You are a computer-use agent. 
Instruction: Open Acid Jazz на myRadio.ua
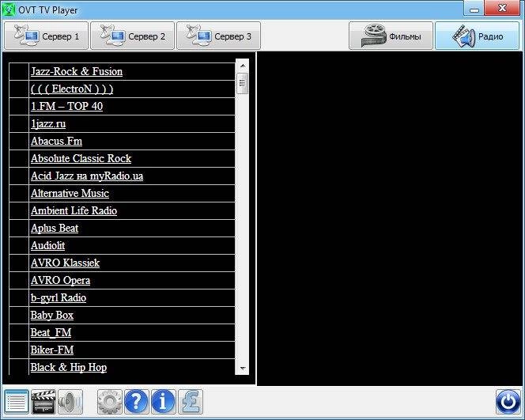click(x=87, y=176)
